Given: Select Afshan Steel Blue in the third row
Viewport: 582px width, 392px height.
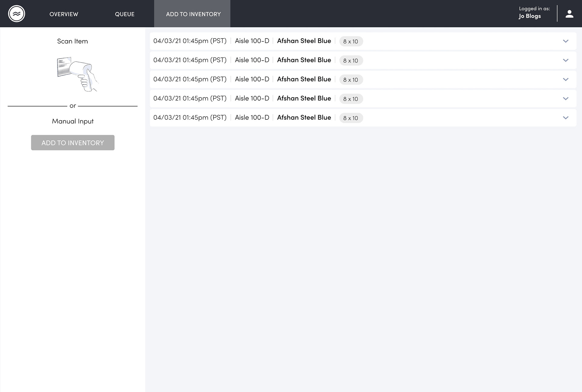Looking at the screenshot, I should coord(304,79).
